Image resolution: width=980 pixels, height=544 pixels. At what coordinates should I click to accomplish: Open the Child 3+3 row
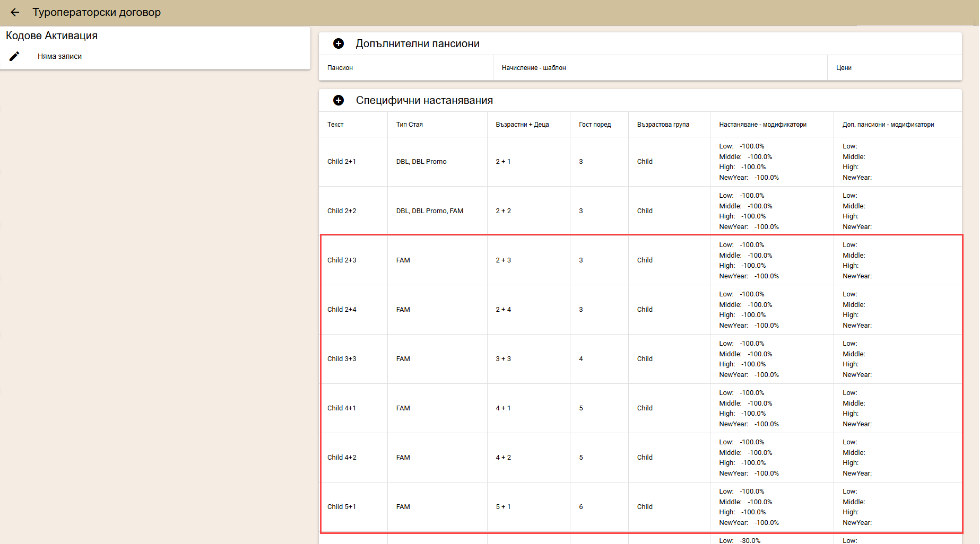tap(640, 359)
